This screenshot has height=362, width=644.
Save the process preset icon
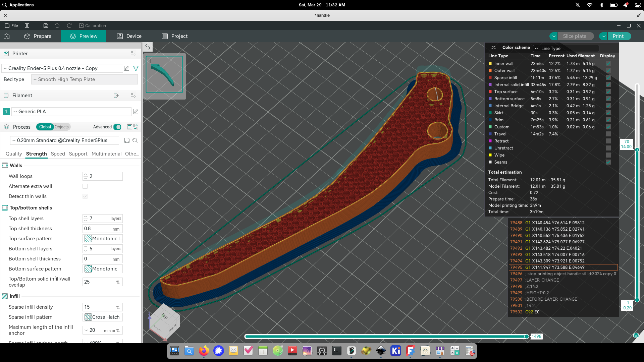127,140
